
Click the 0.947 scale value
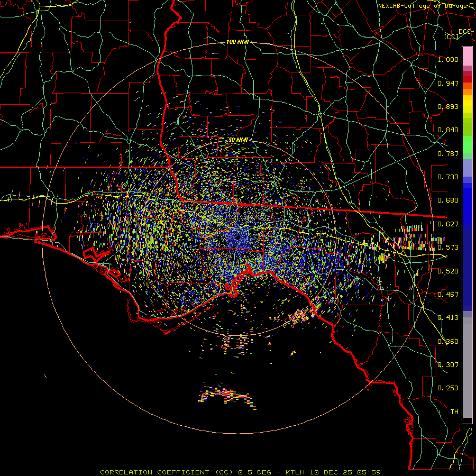[x=448, y=83]
